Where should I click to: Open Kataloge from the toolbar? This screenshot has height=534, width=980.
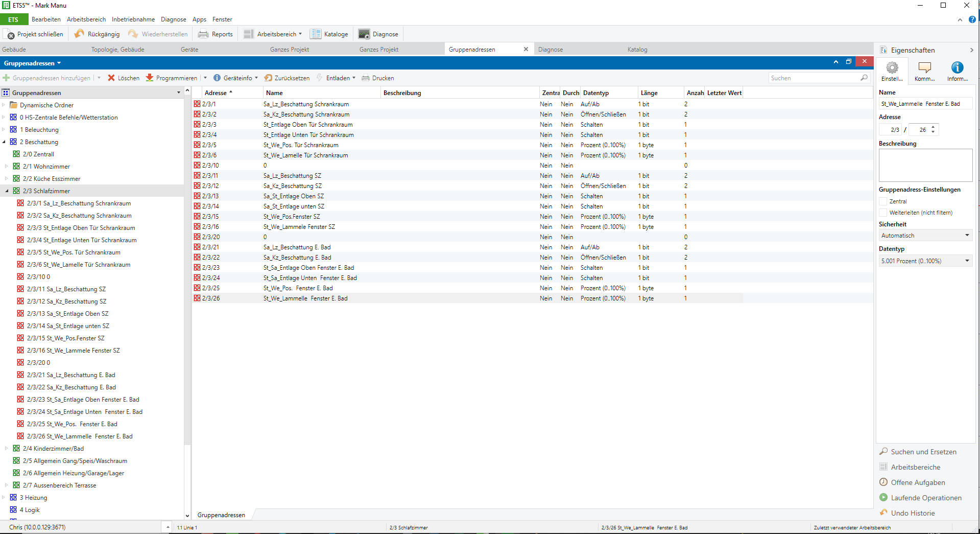pos(329,34)
